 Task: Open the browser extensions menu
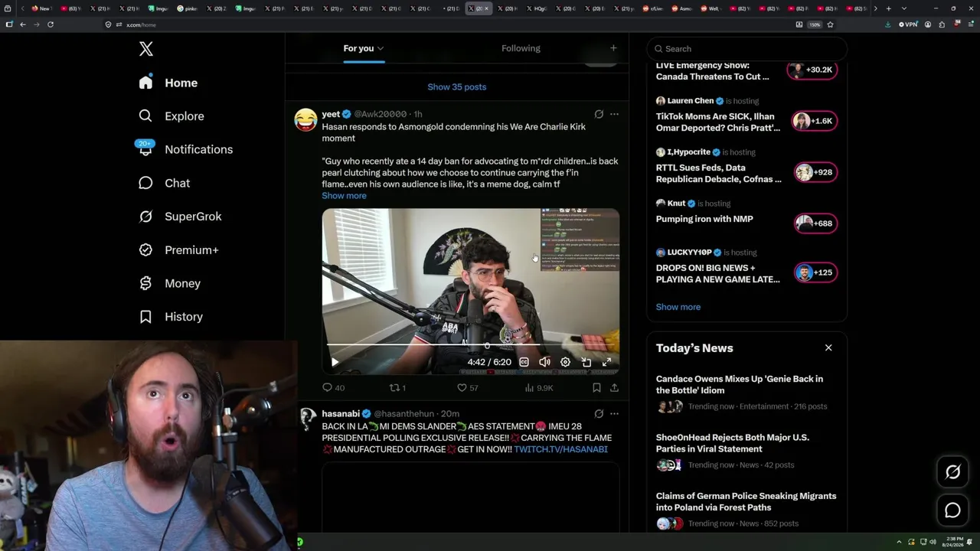(942, 24)
